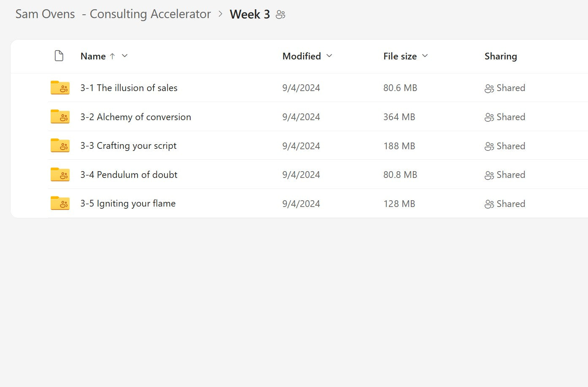Click the sharing people icon in the 3-2 row

[489, 118]
